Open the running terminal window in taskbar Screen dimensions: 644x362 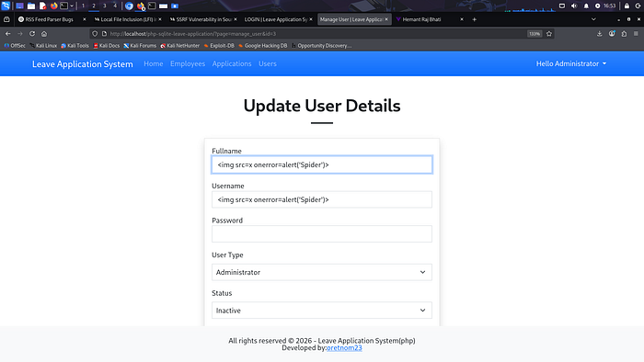coord(152,6)
